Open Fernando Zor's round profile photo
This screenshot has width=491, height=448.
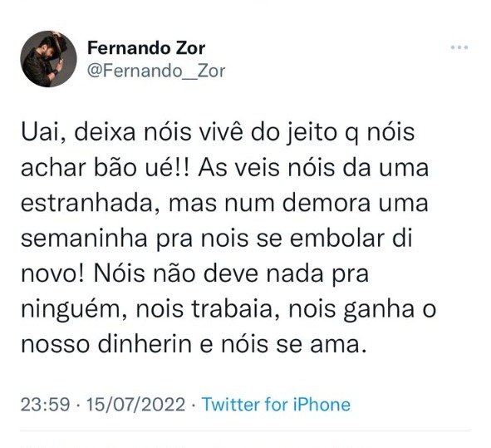48,58
